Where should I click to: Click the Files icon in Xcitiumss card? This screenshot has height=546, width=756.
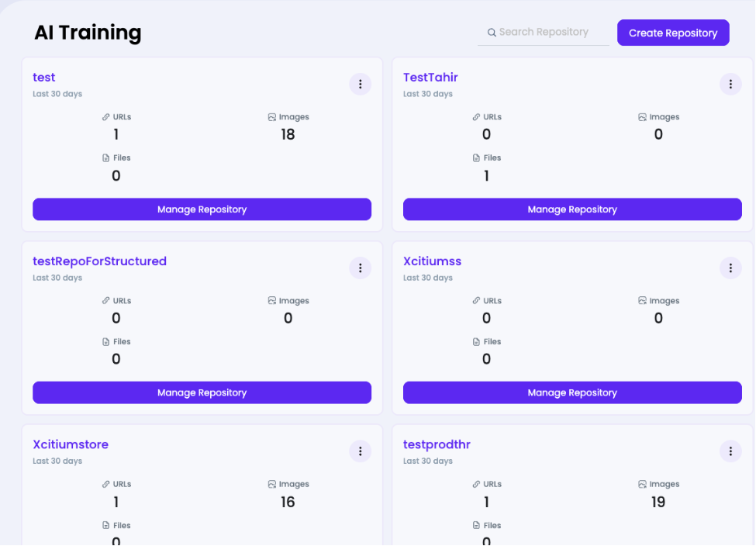[476, 341]
